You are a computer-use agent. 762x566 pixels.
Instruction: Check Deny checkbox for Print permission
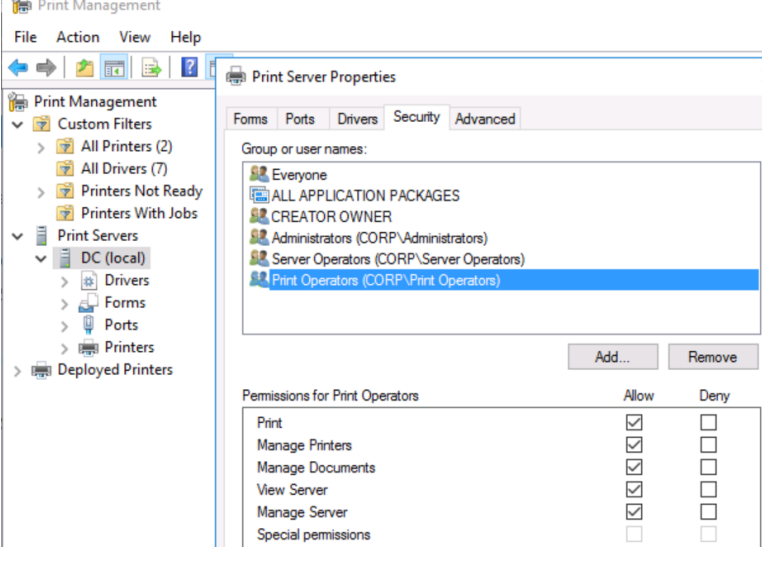(708, 423)
